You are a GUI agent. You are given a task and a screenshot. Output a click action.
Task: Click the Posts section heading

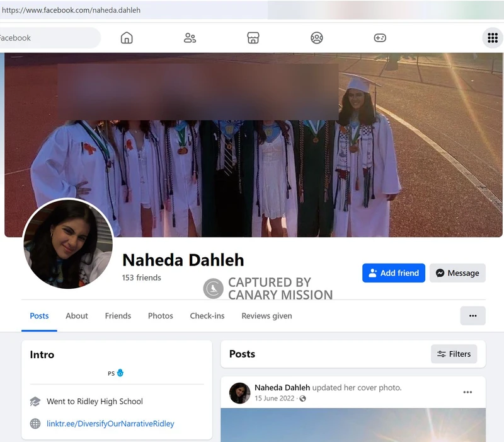coord(243,354)
